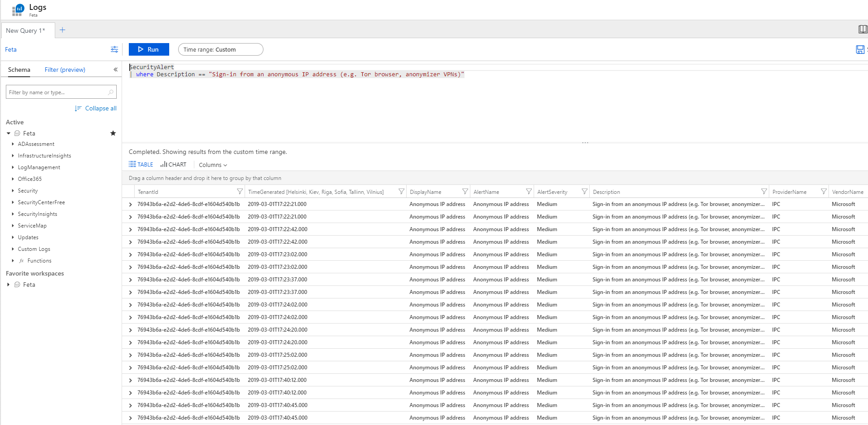Collapse the Feta workspace under Active
The height and width of the screenshot is (425, 868).
pos(9,133)
